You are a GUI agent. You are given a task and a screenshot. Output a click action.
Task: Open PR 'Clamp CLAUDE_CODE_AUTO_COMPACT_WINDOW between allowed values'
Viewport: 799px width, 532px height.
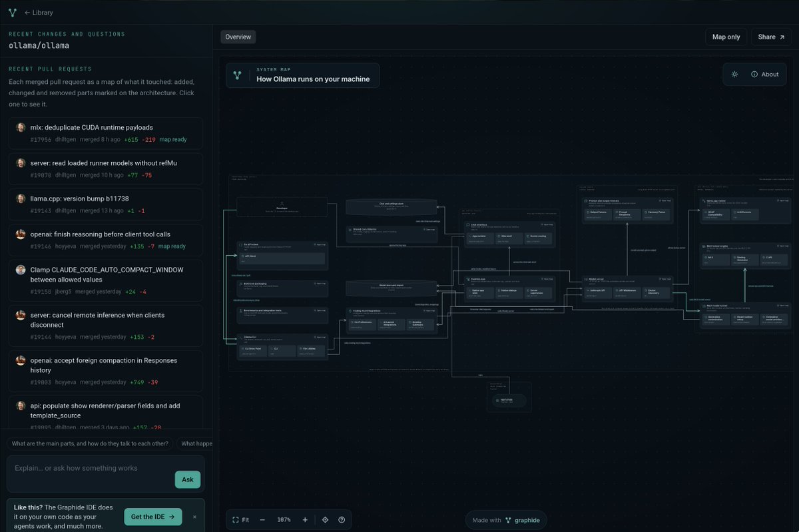(x=106, y=280)
